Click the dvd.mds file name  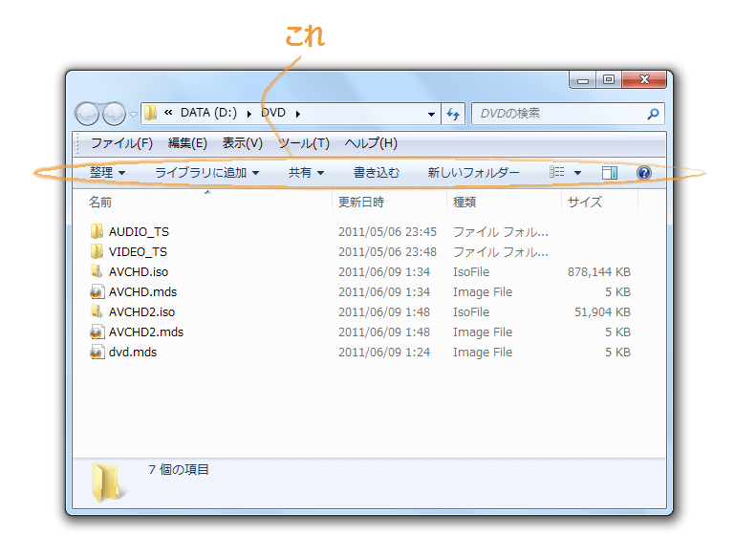[x=133, y=353]
